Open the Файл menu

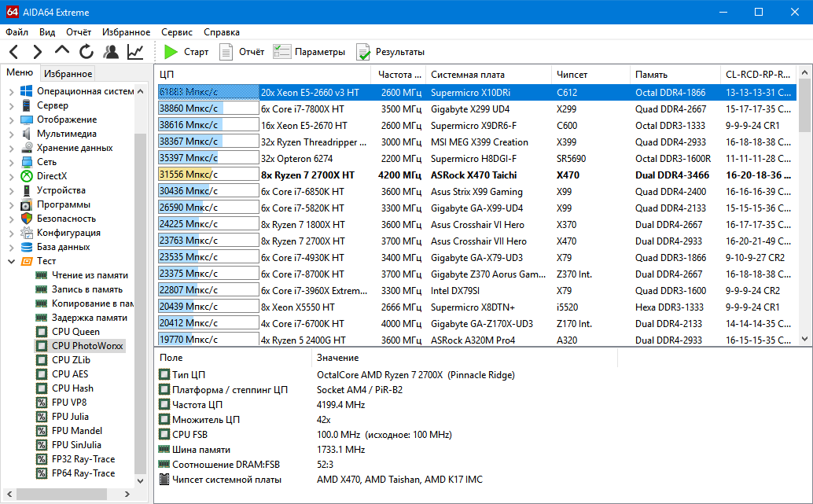click(17, 32)
